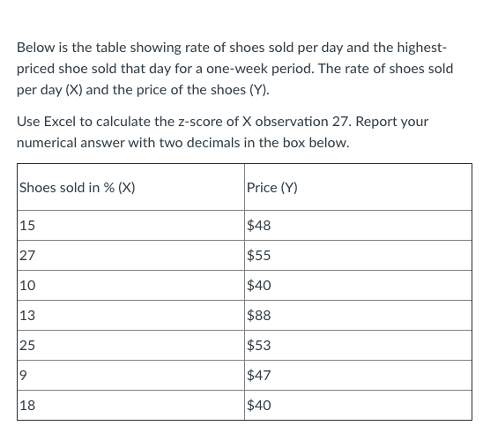The width and height of the screenshot is (483, 448).
Task: Click the table cell showing 9
Action: click(131, 375)
